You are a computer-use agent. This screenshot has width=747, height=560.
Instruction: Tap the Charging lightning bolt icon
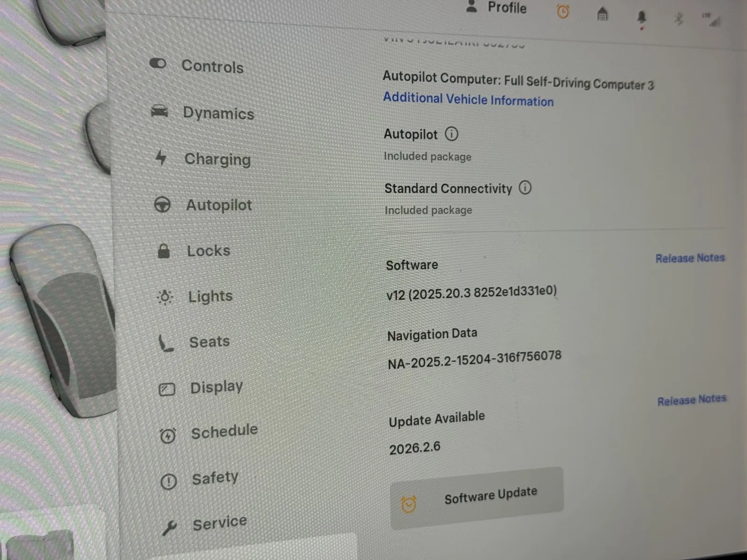point(161,158)
